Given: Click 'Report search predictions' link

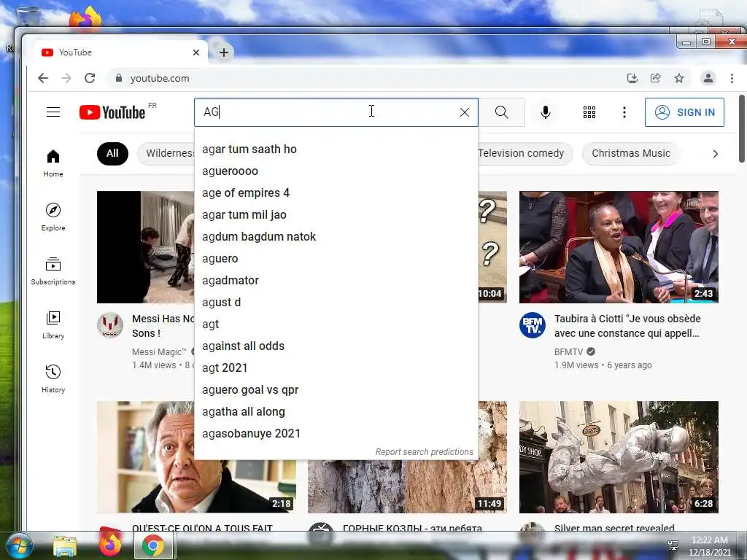Looking at the screenshot, I should (424, 452).
